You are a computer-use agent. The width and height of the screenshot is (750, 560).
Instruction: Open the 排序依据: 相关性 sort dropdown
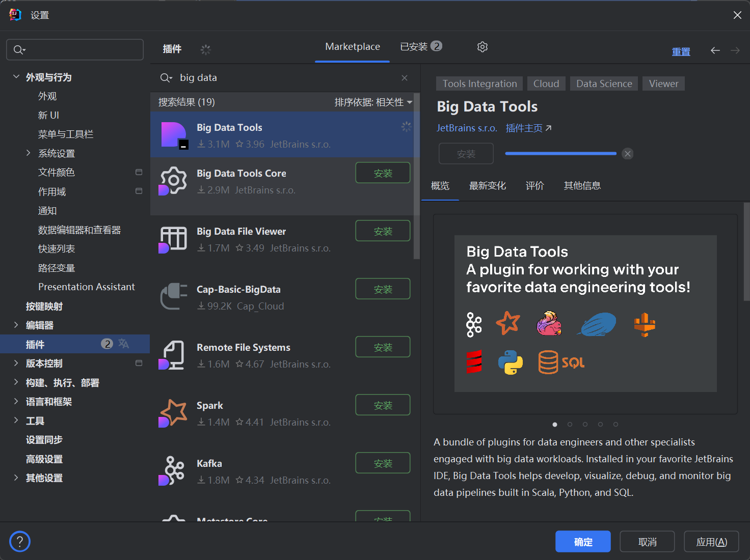point(373,102)
